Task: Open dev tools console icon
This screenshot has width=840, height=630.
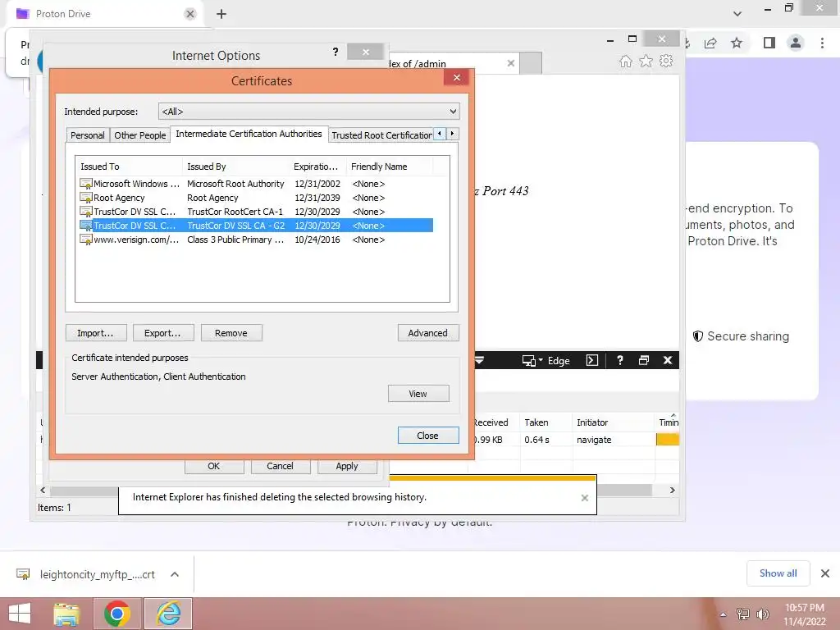Action: 592,360
